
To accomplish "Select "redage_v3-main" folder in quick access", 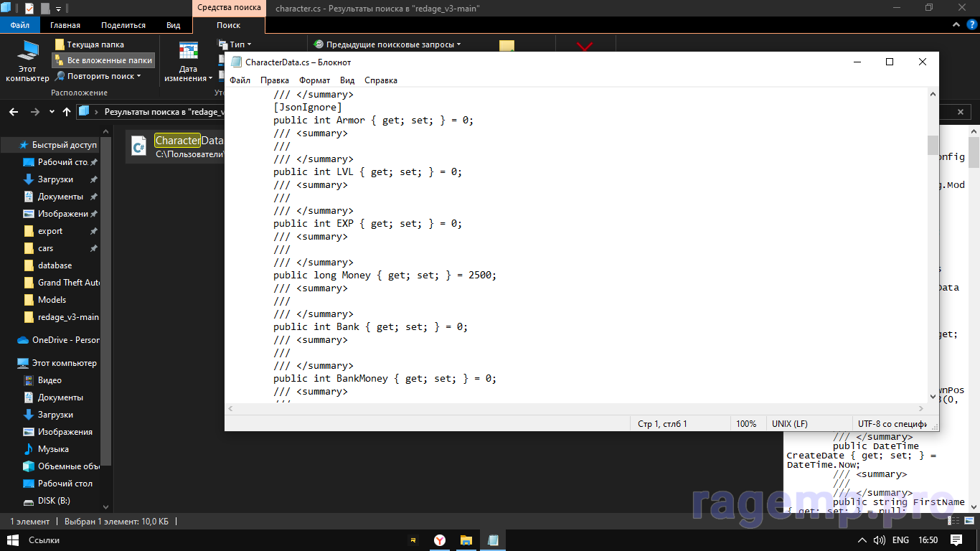I will click(68, 317).
